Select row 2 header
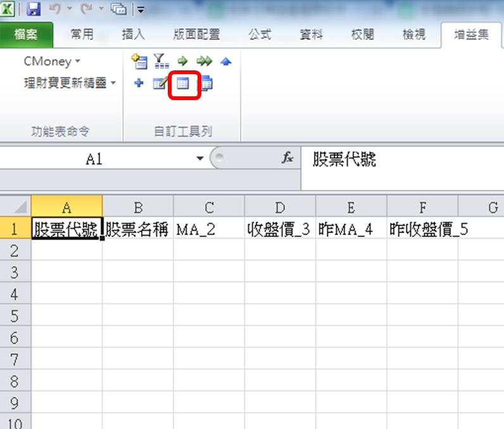The image size is (504, 429). click(x=15, y=250)
